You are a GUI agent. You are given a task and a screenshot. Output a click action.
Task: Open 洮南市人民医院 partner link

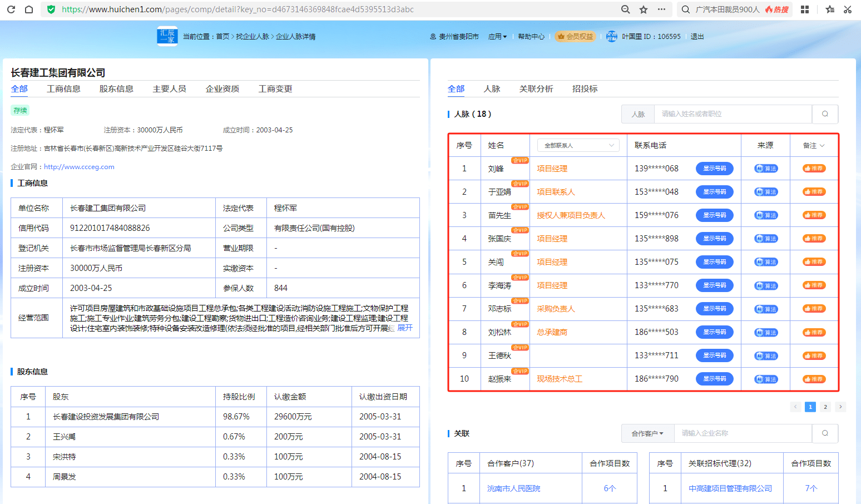click(x=514, y=488)
